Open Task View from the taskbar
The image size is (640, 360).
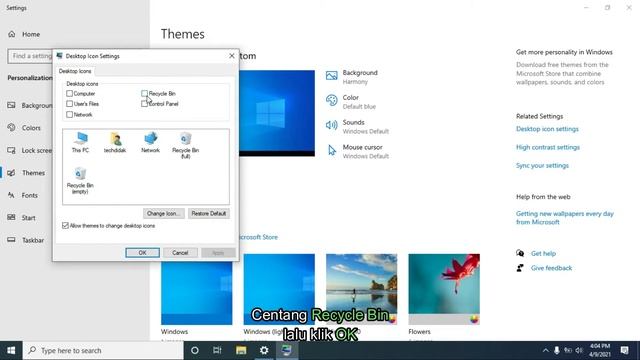(x=217, y=350)
